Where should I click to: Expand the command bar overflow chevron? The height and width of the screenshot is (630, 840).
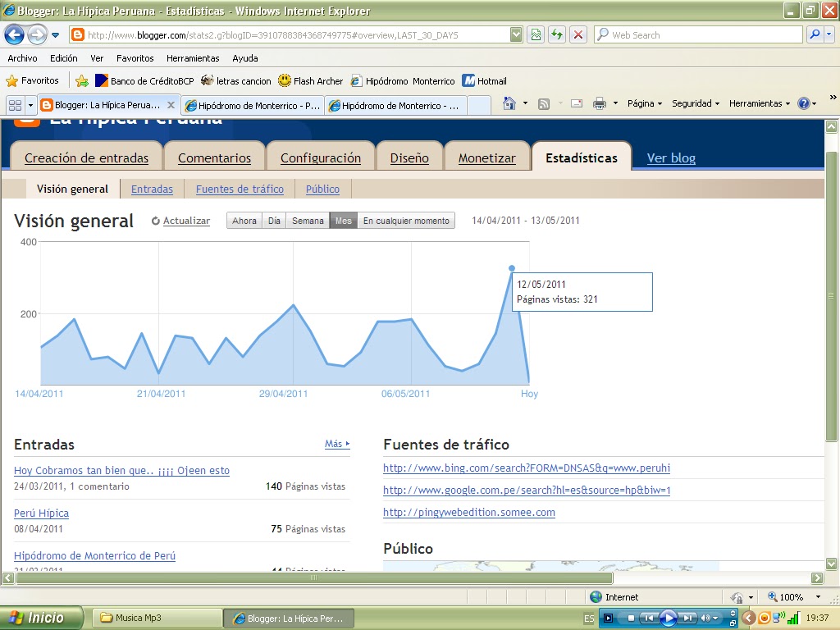(833, 98)
